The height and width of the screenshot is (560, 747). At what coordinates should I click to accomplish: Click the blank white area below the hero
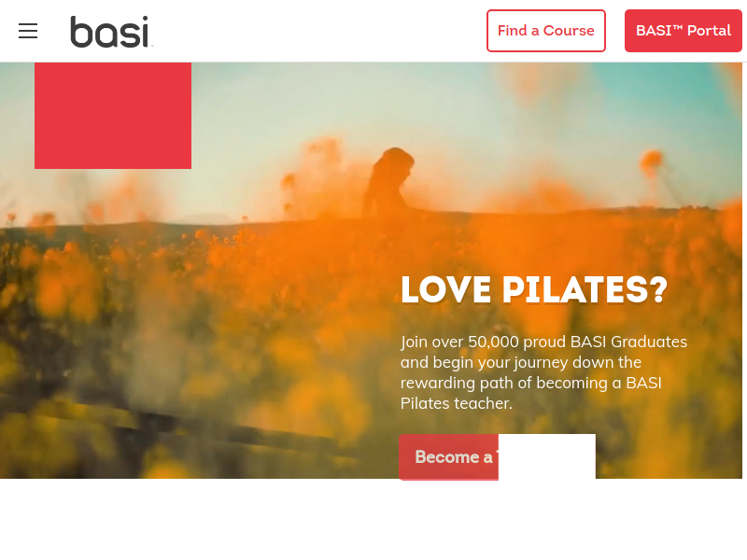(x=372, y=519)
